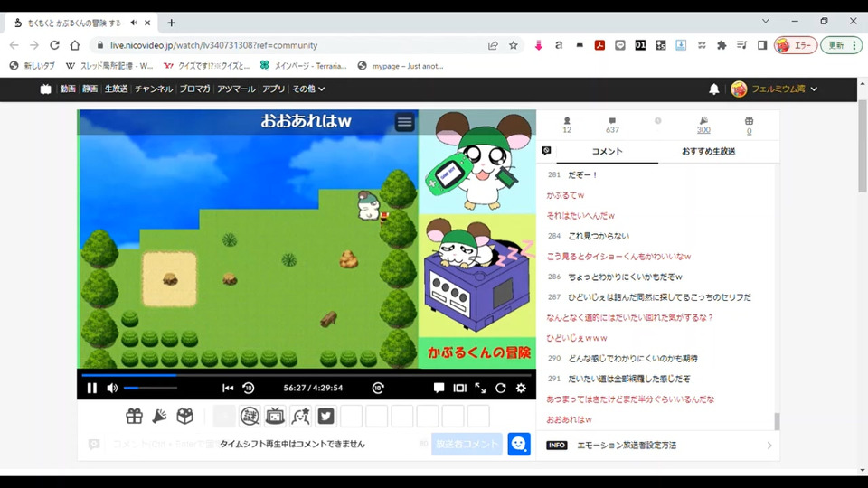Bookmark this page with star icon

click(514, 45)
